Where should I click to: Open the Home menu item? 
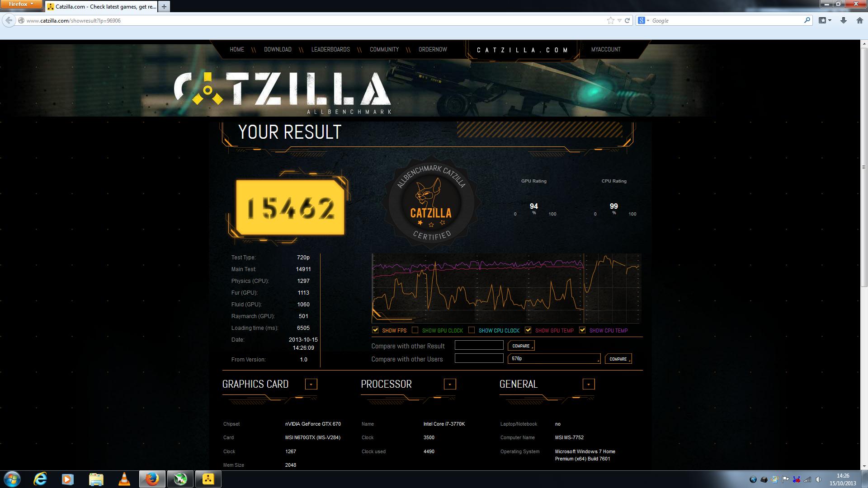pyautogui.click(x=237, y=50)
